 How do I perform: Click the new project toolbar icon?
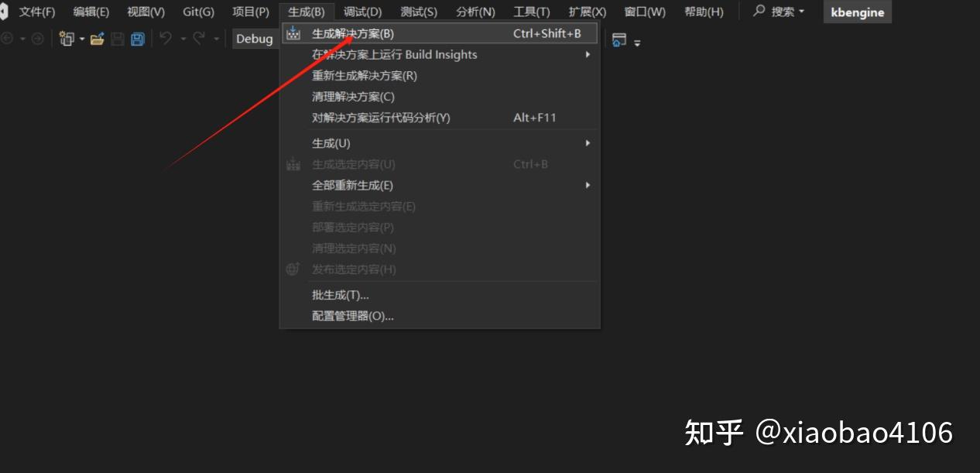click(x=66, y=38)
